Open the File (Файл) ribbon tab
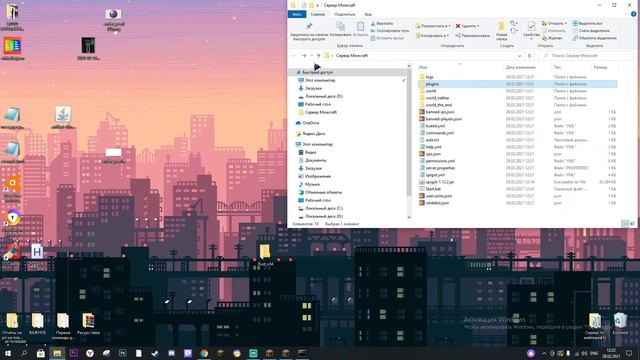 pyautogui.click(x=297, y=14)
